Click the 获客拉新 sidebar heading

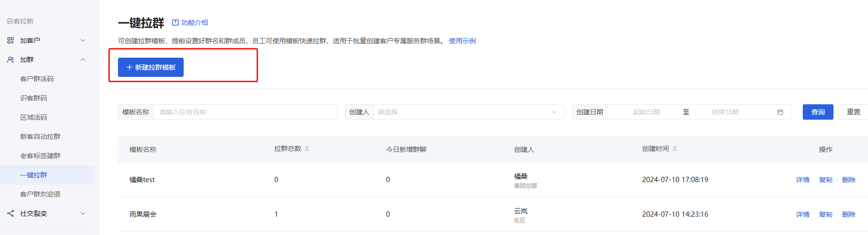(x=20, y=21)
